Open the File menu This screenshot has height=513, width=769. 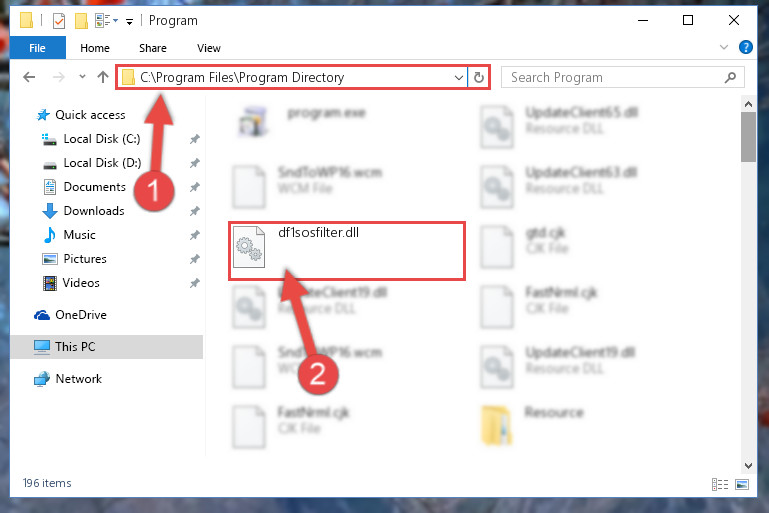pos(38,48)
